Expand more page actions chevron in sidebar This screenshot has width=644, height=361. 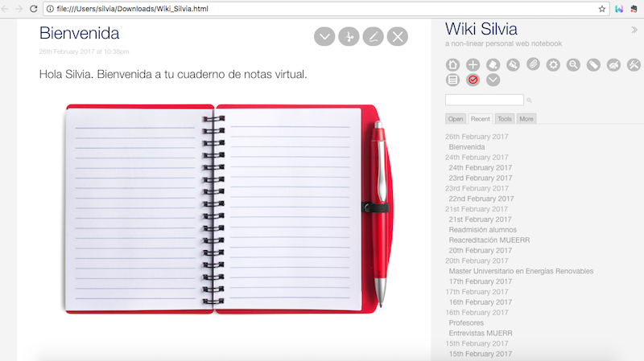[493, 80]
